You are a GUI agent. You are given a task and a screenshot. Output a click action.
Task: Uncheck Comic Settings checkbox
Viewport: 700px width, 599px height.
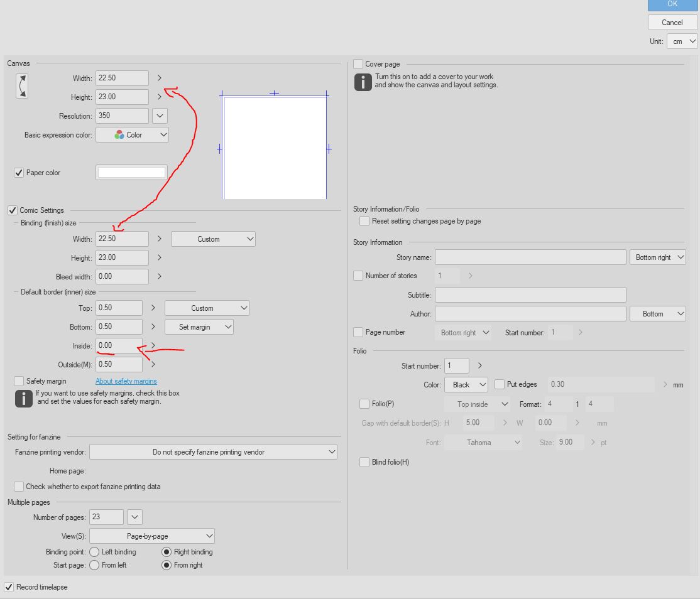click(13, 210)
